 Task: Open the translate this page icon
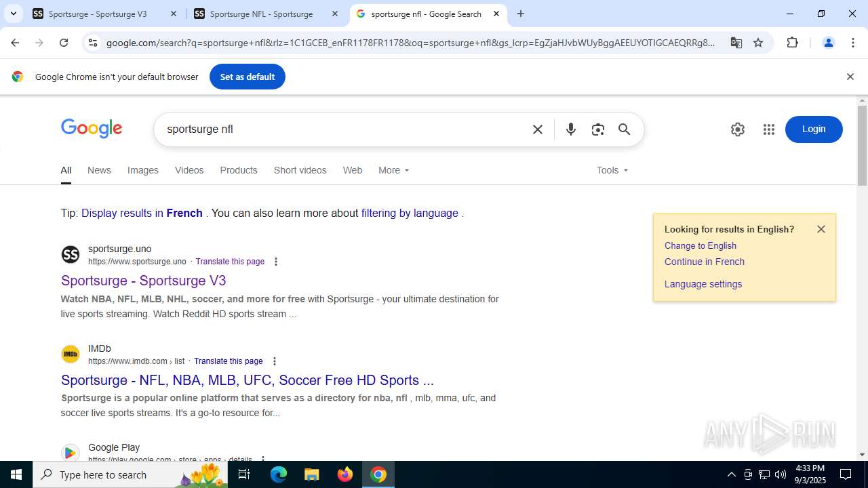[x=736, y=43]
